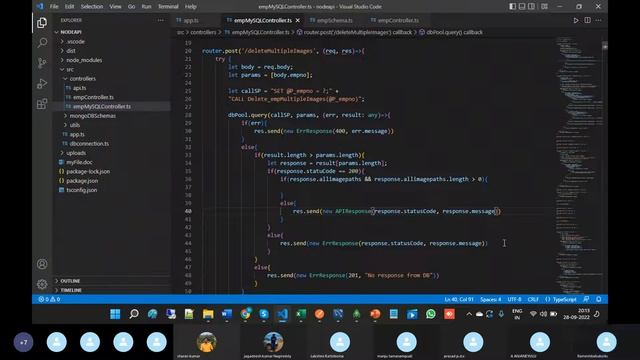
Task: Click Spaces: 4 indentation setting
Action: tap(491, 299)
